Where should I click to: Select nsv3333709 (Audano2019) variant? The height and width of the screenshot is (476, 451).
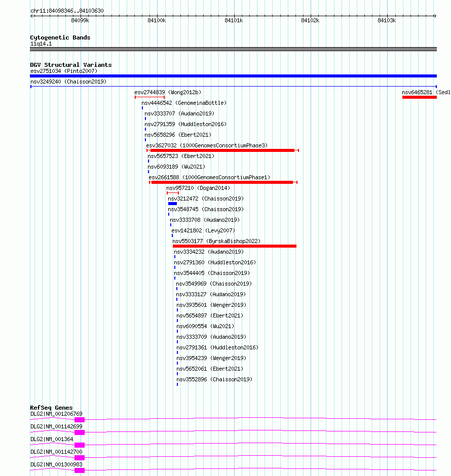[211, 337]
